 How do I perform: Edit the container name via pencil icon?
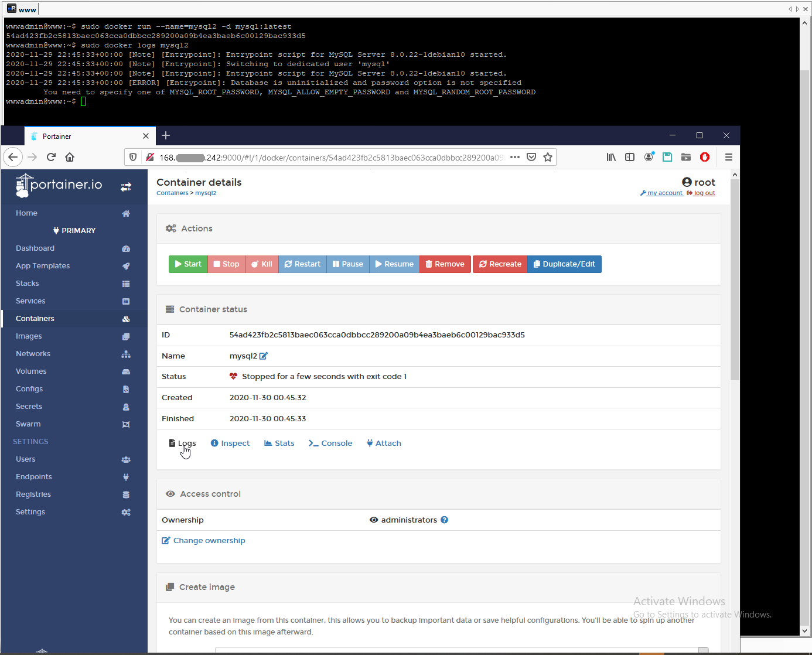pyautogui.click(x=264, y=356)
